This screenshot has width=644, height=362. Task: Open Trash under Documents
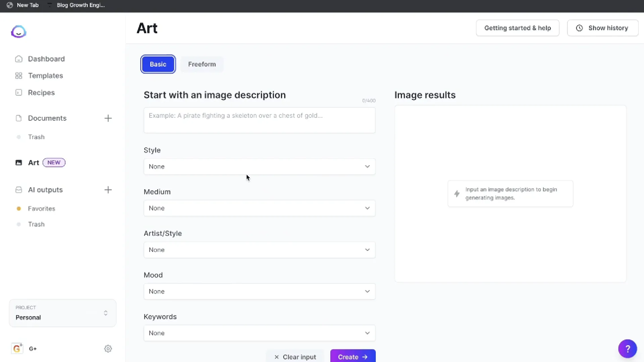(x=36, y=137)
